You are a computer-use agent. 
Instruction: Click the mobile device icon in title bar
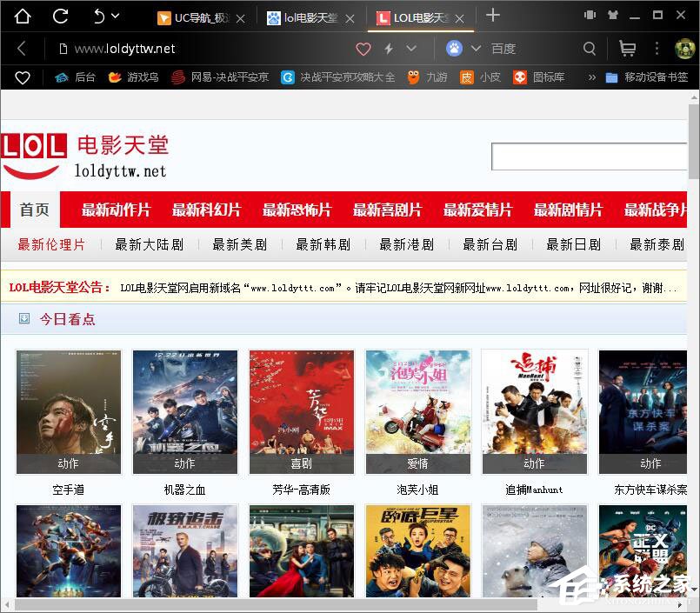pyautogui.click(x=590, y=15)
